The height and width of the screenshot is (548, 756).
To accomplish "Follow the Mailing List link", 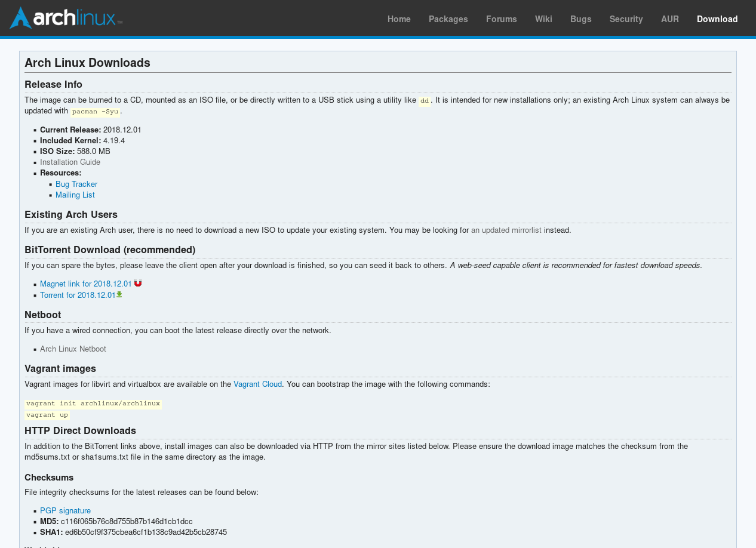I will click(x=75, y=195).
